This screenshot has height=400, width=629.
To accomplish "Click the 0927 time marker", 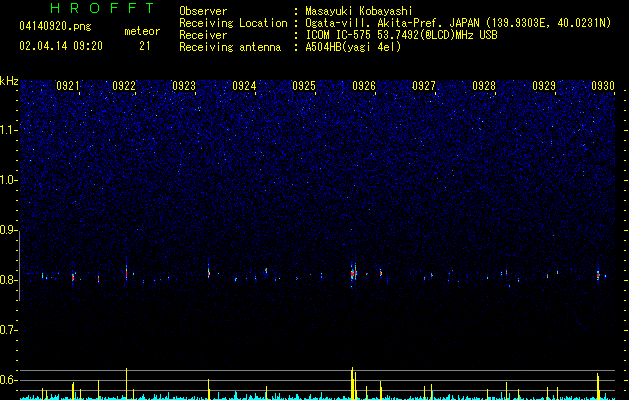I will coord(424,86).
